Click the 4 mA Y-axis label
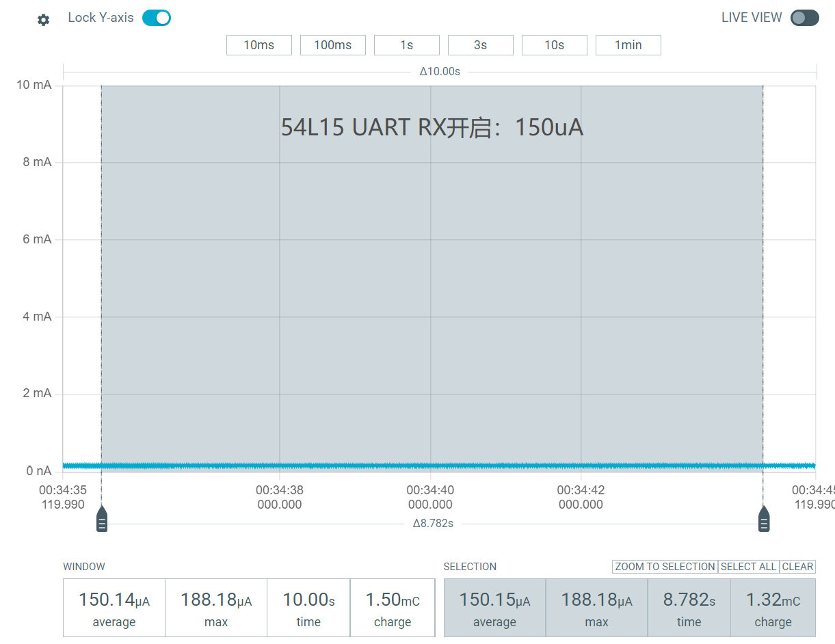Screen dimensions: 835x644 pyautogui.click(x=38, y=317)
